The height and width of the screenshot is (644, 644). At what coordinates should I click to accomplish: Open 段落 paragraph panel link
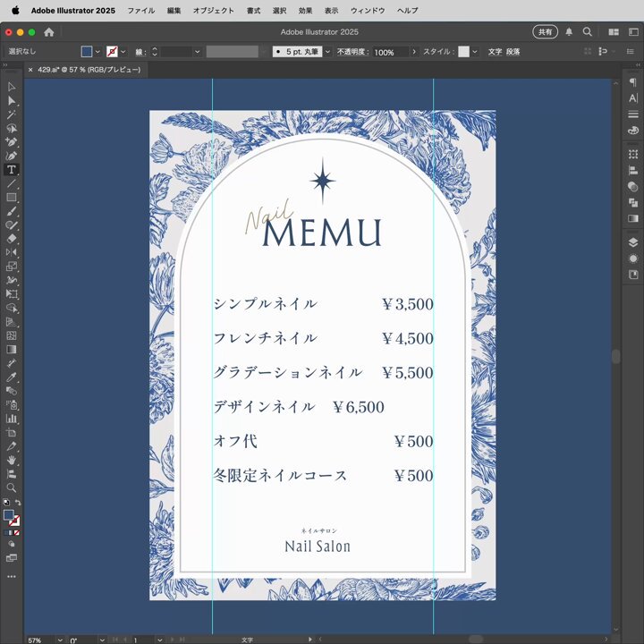513,52
